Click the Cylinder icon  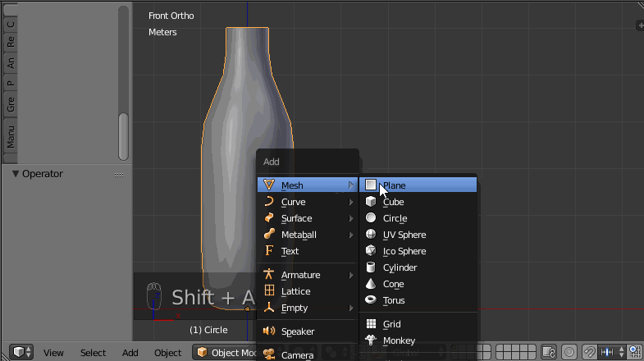(371, 267)
